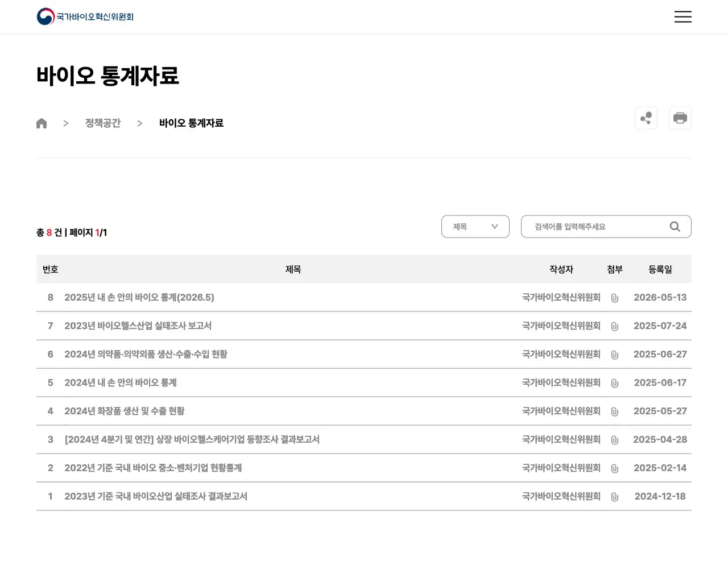The width and height of the screenshot is (728, 582).
Task: Open attachment for 2024년 의약품·의약외품 row
Action: (x=615, y=355)
